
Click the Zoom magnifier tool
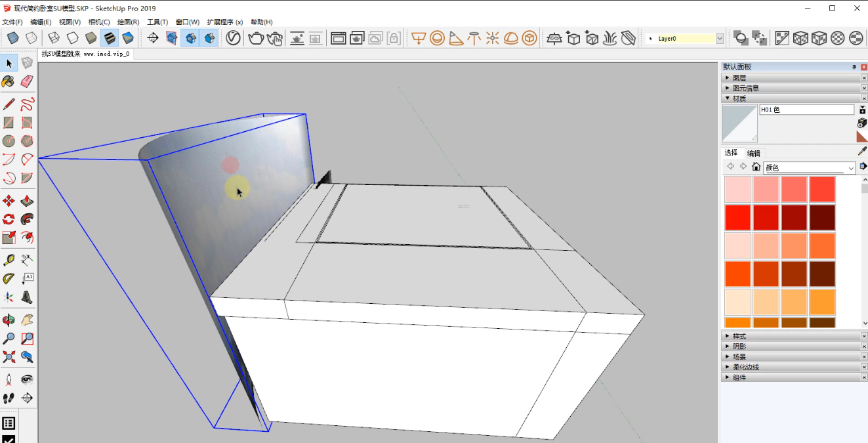9,339
